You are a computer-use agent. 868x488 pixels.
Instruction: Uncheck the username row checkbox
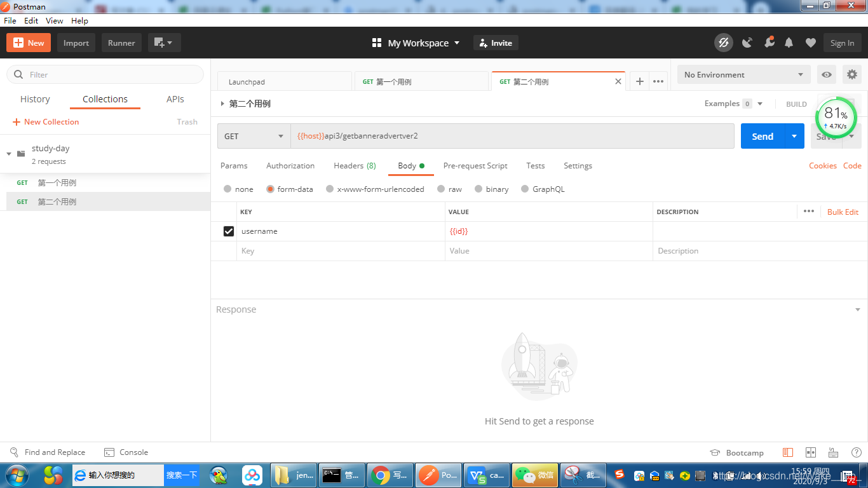pos(229,231)
